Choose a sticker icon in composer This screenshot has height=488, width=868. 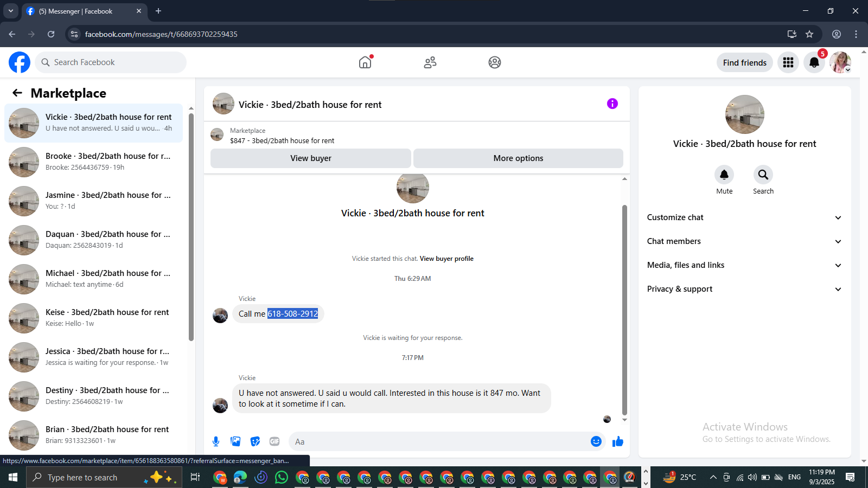pos(255,441)
